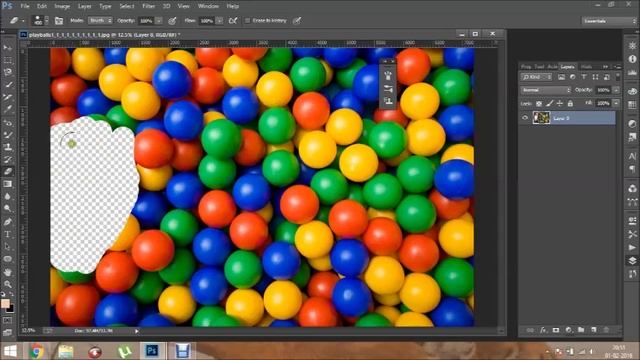Select the Spot Healing Brush tool
640x360 pixels.
pyautogui.click(x=7, y=122)
